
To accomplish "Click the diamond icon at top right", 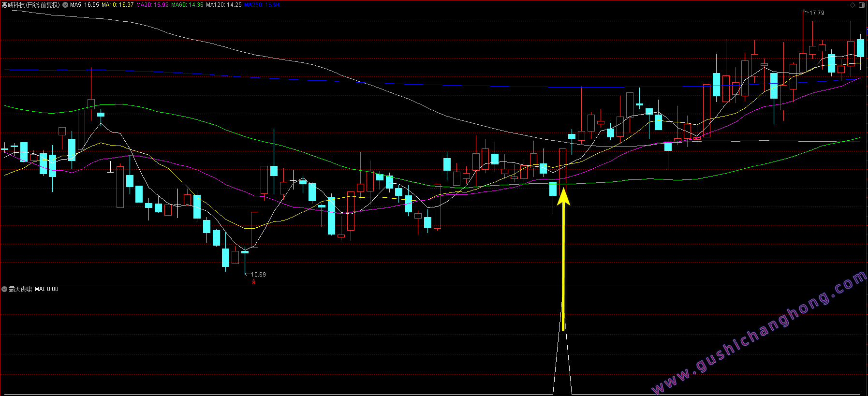I will pyautogui.click(x=853, y=5).
